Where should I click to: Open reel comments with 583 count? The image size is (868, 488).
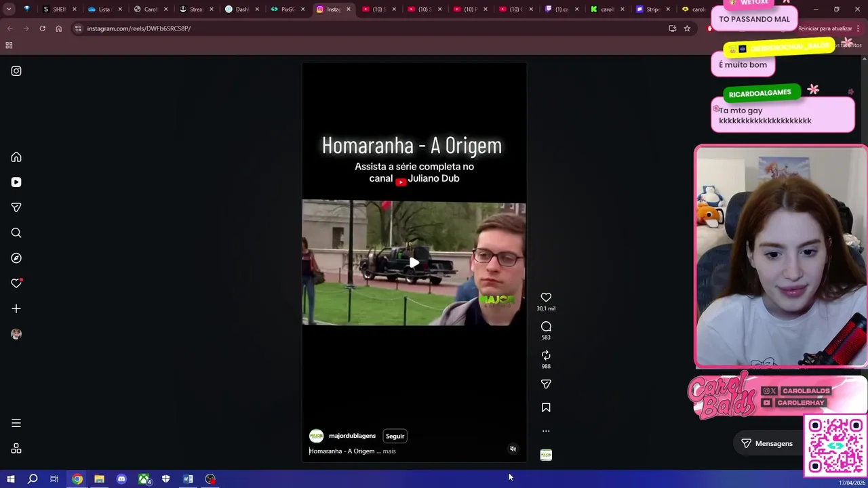click(x=546, y=327)
